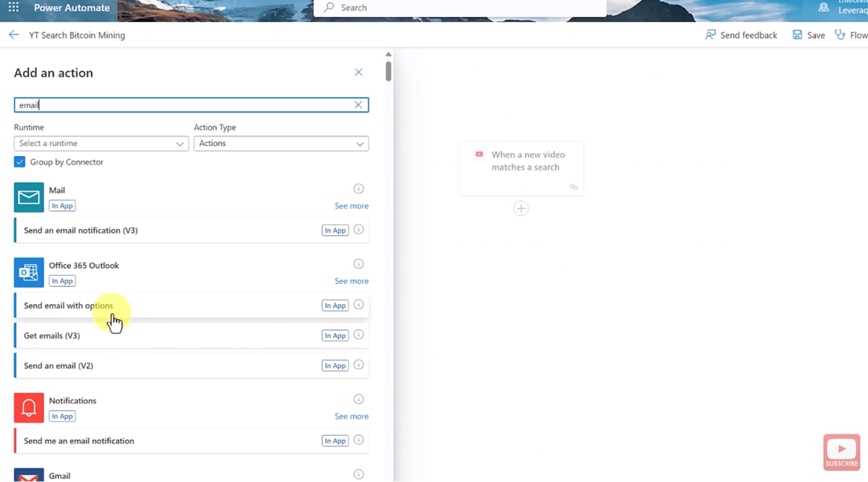
Task: Uncheck Group by Connector checkbox
Action: point(20,162)
